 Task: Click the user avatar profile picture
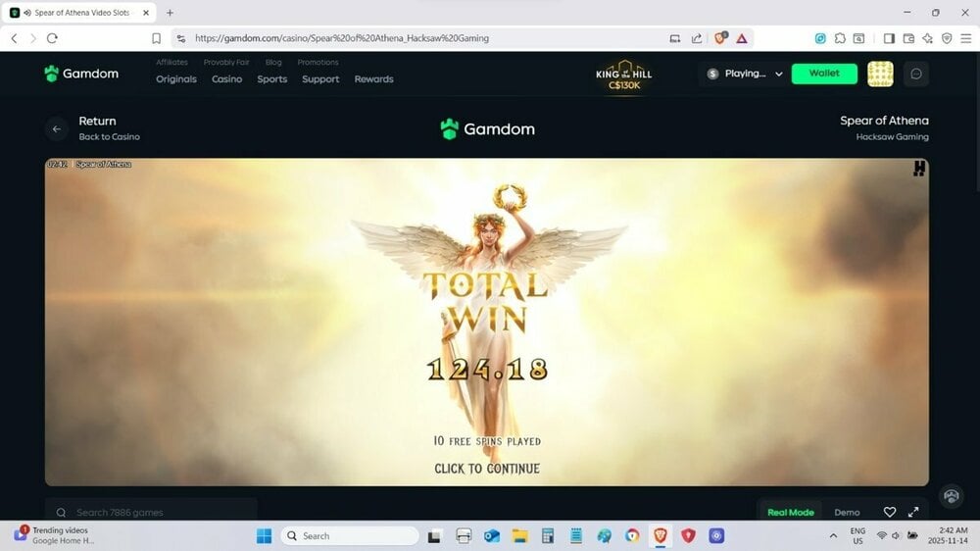(880, 74)
